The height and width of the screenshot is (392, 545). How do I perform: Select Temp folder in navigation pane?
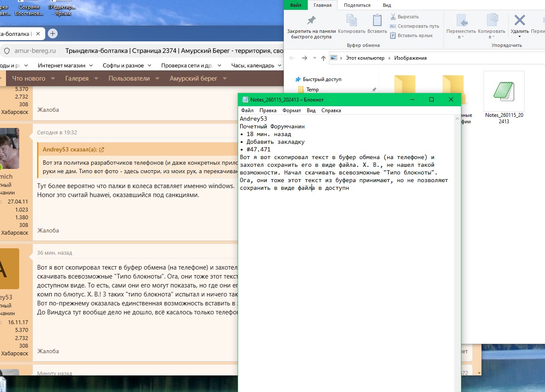click(312, 90)
